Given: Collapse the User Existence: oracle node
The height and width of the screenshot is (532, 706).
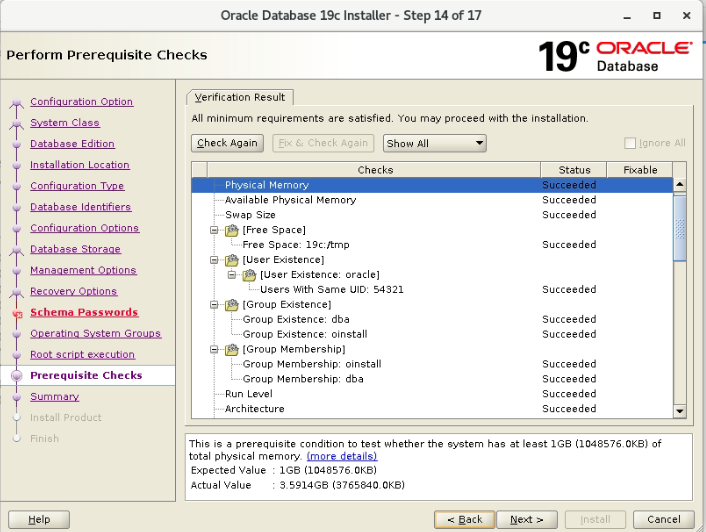Looking at the screenshot, I should pyautogui.click(x=232, y=275).
